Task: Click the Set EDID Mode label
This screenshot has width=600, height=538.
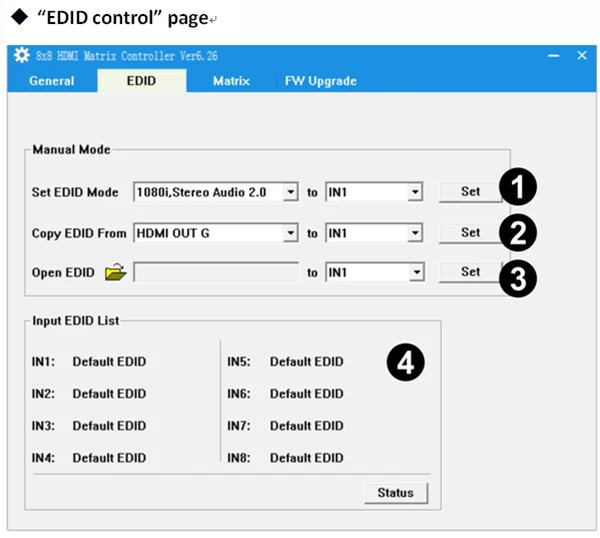Action: pos(75,192)
